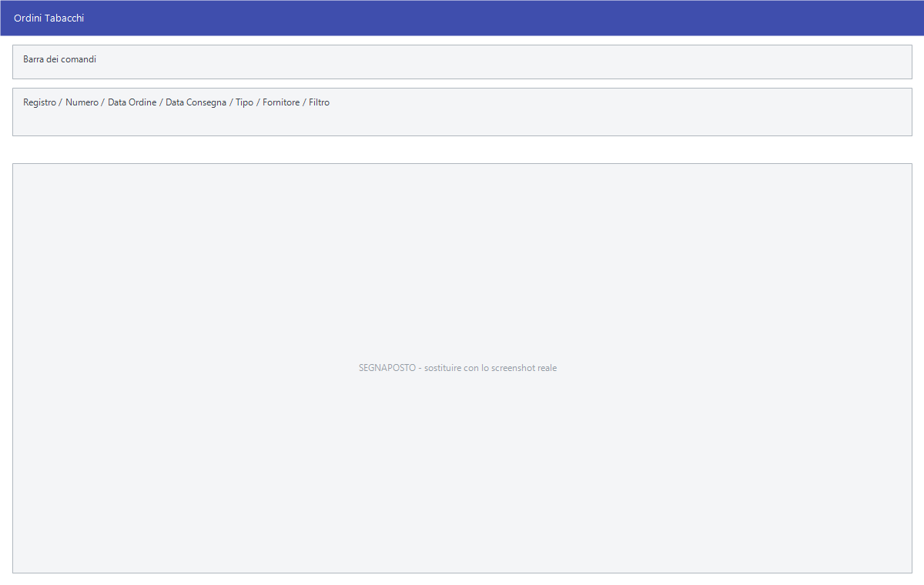Click the "Tipo" label in the fields row

click(244, 102)
